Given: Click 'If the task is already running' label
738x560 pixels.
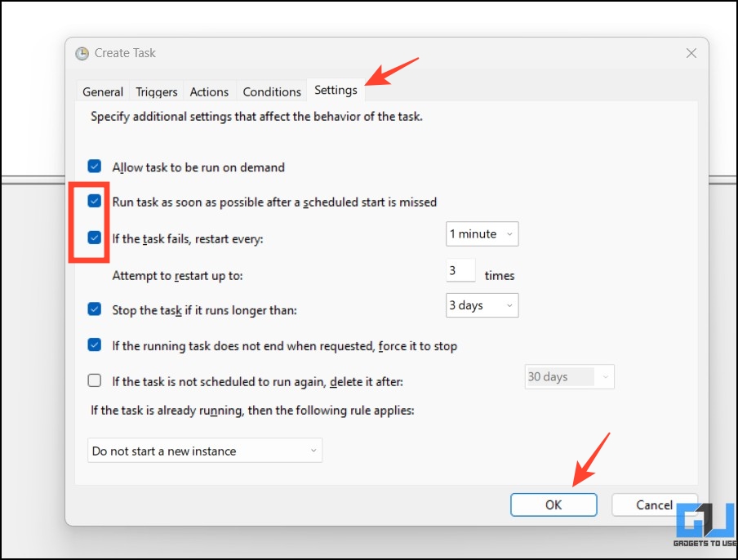Looking at the screenshot, I should [x=252, y=411].
